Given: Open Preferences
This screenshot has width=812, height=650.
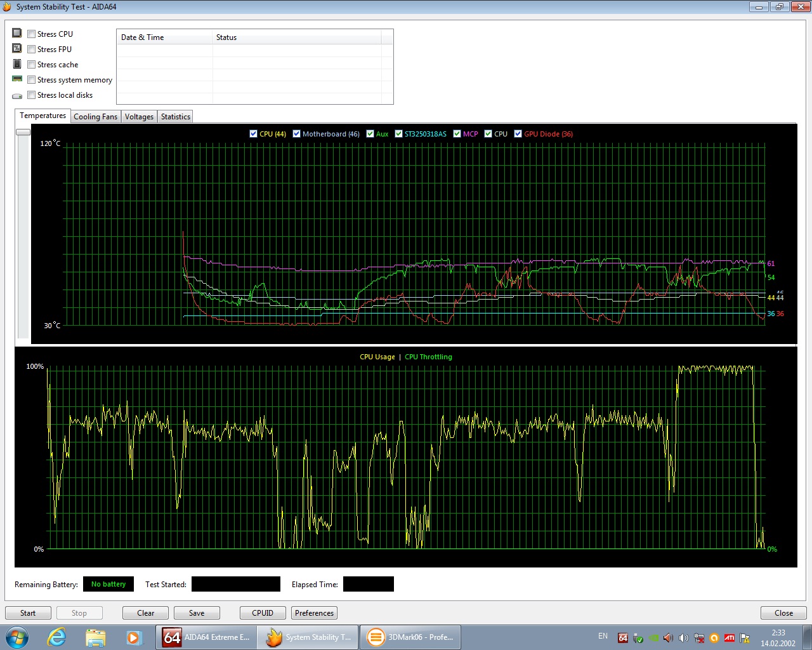Looking at the screenshot, I should 314,613.
